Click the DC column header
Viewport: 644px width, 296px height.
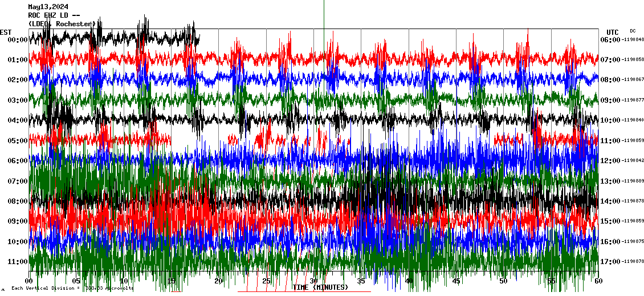[633, 31]
